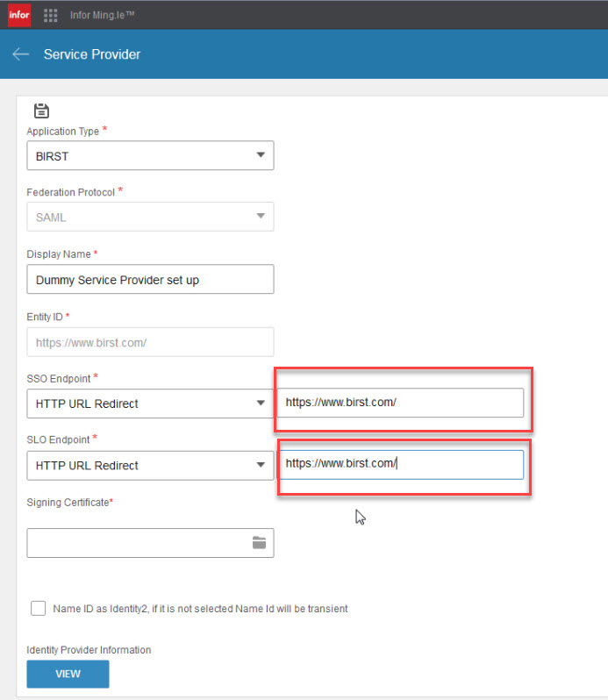608x700 pixels.
Task: Go back using the left arrow
Action: (x=20, y=54)
